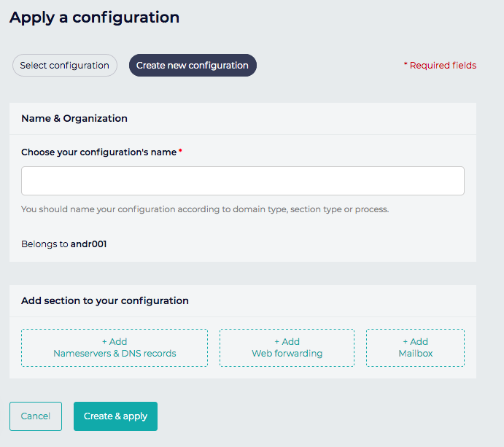
Task: Click the naming hint text below the input
Action: point(205,209)
